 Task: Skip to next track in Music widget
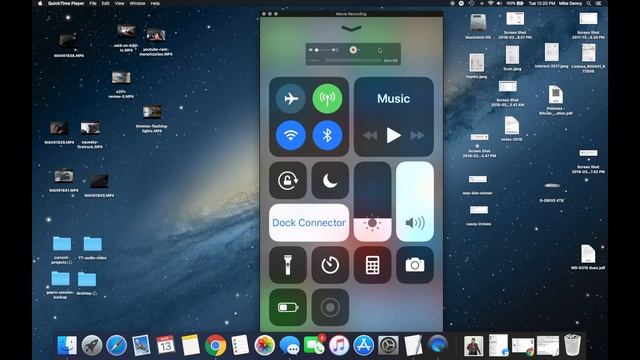click(x=417, y=135)
